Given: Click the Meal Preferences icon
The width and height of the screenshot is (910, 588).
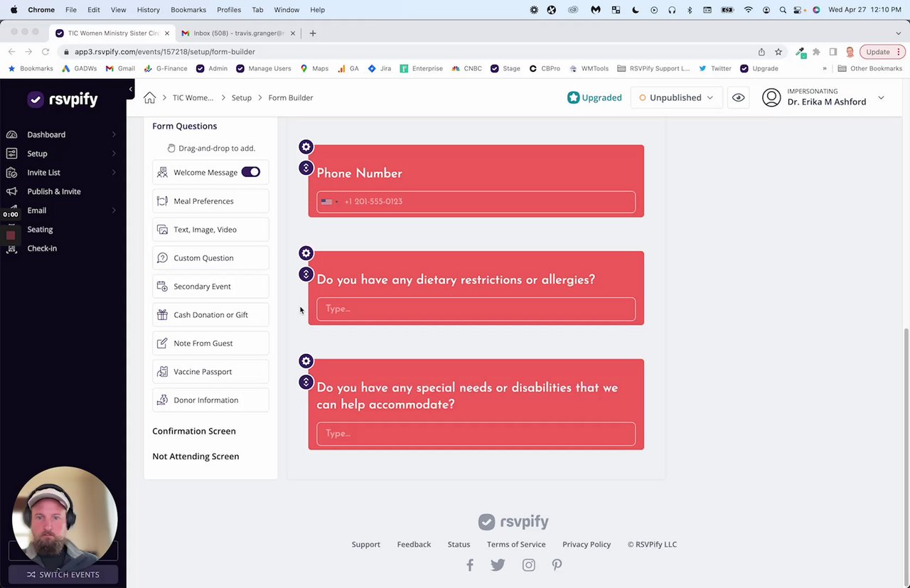Looking at the screenshot, I should (x=162, y=201).
